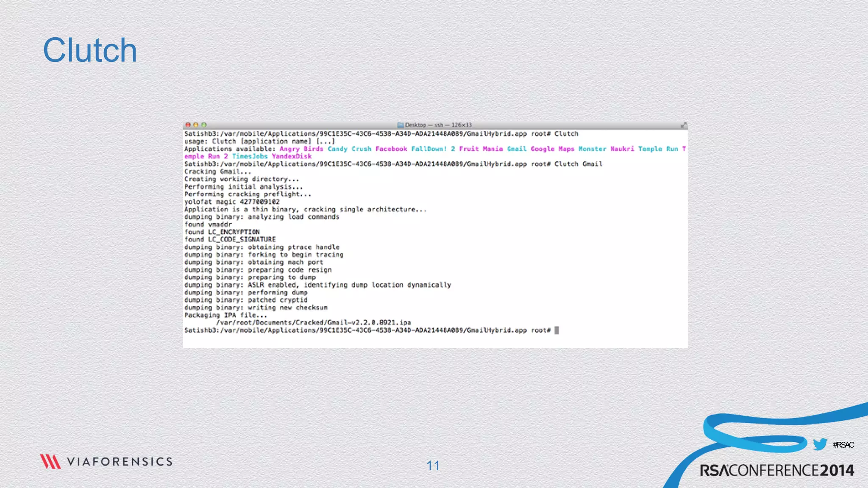Screen dimensions: 868x488
Task: Click 'YandexDisk' in applications list
Action: tap(292, 156)
